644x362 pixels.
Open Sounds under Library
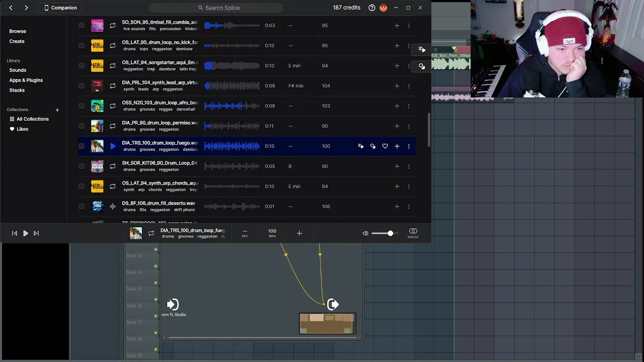[18, 70]
